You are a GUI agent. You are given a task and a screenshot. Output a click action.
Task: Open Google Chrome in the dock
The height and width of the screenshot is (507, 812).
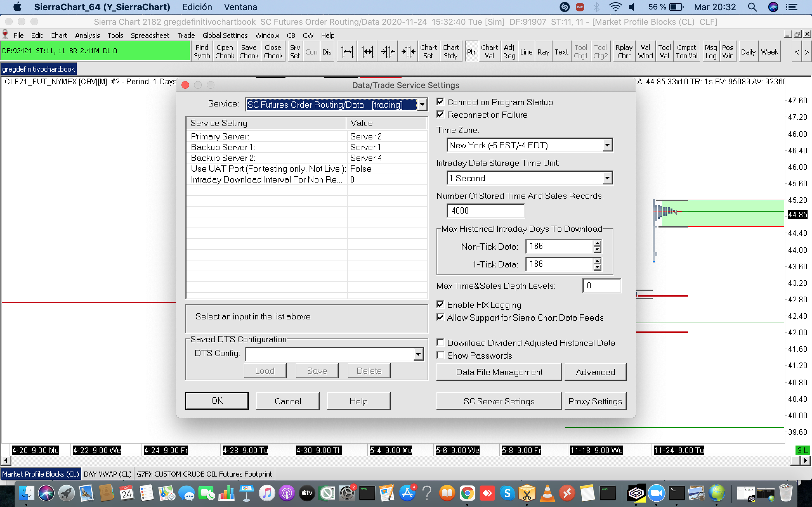click(467, 493)
